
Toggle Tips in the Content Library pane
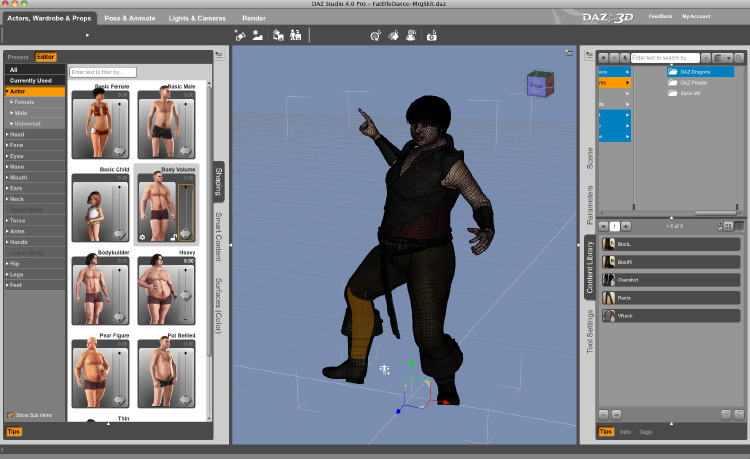click(606, 432)
